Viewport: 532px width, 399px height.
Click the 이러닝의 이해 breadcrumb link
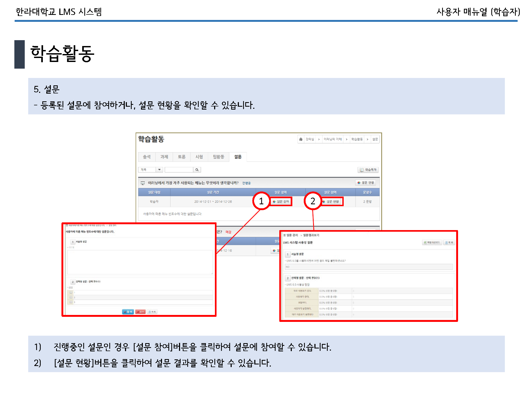[332, 139]
